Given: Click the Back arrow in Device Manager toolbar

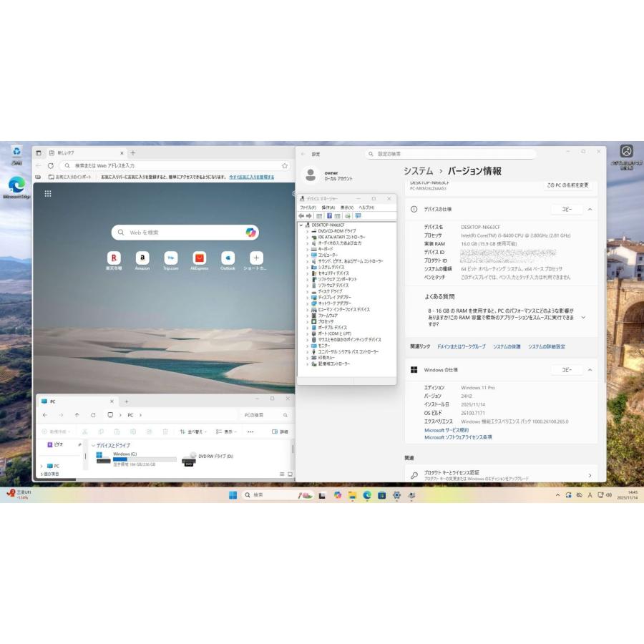Looking at the screenshot, I should pyautogui.click(x=301, y=215).
